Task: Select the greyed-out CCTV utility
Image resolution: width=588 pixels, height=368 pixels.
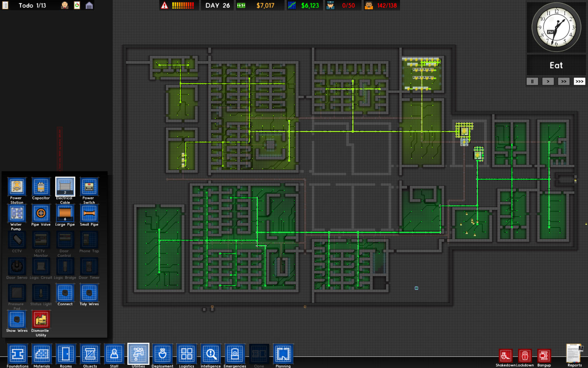Action: (x=17, y=240)
